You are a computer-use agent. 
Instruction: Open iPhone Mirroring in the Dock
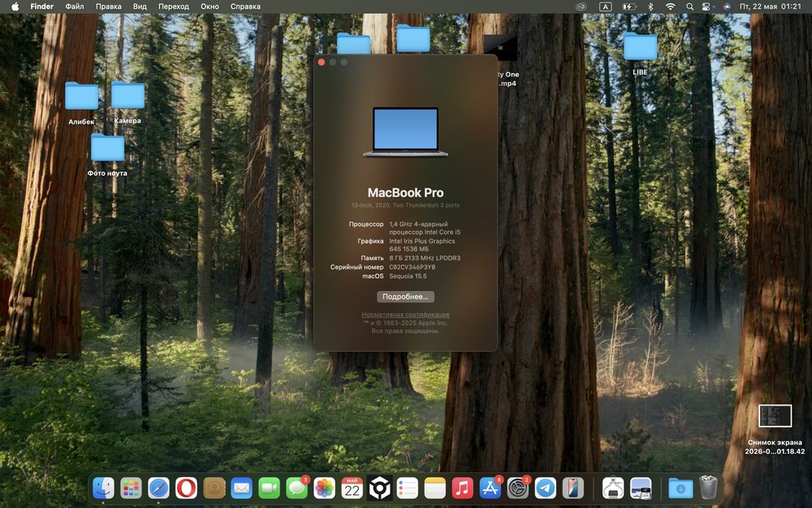click(573, 488)
